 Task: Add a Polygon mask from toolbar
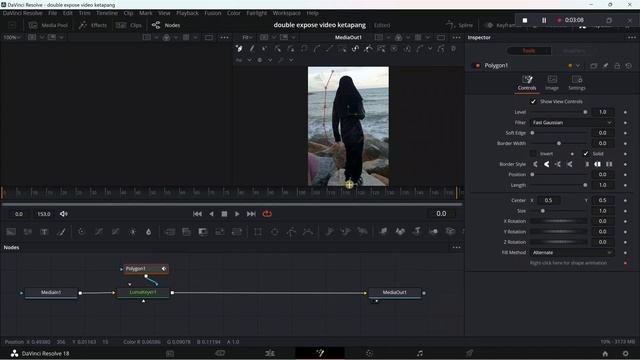[291, 232]
